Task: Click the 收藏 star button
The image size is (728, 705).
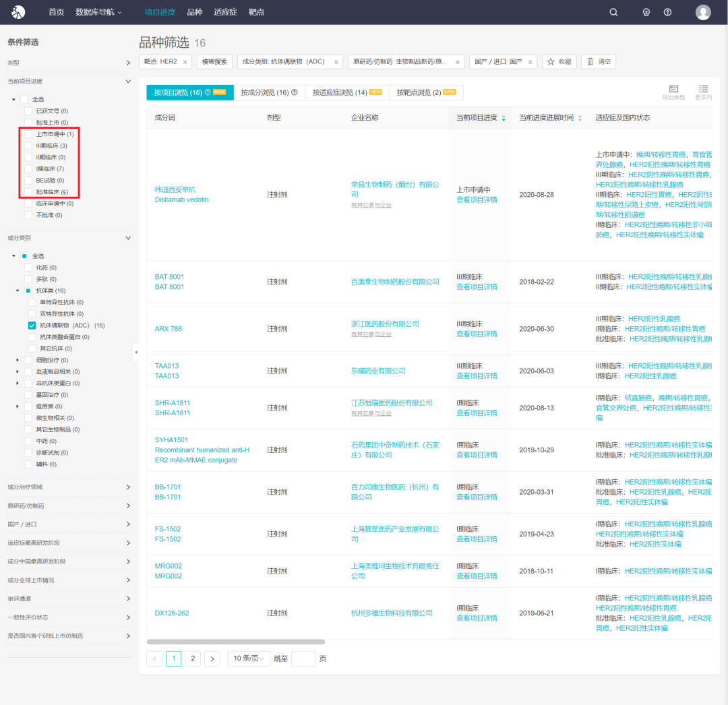Action: coord(559,62)
